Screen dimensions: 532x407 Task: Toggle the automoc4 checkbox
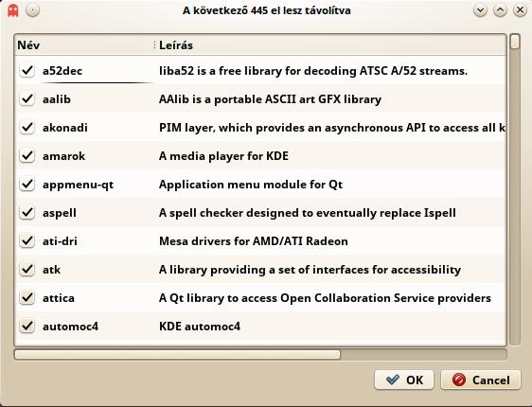(x=27, y=327)
